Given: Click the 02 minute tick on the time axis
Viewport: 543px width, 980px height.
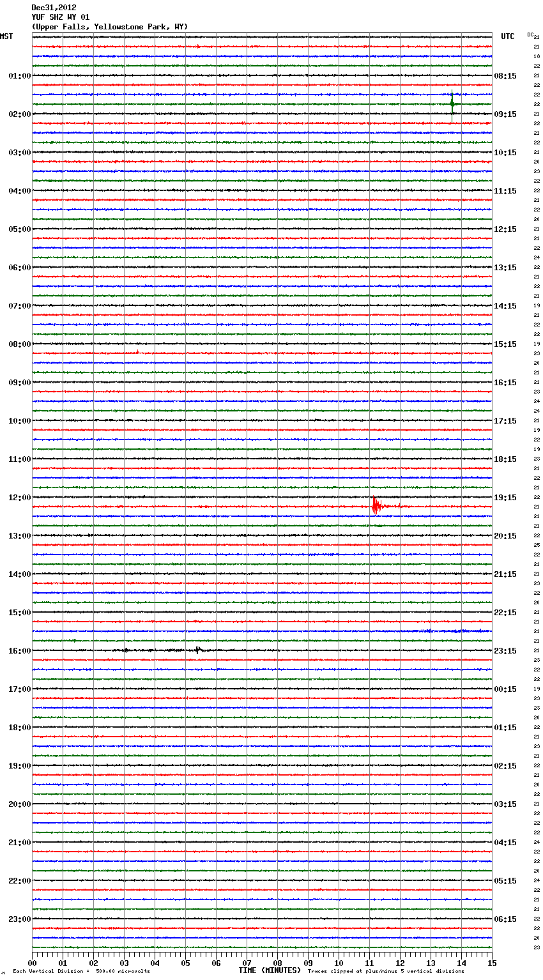Looking at the screenshot, I should click(x=93, y=963).
